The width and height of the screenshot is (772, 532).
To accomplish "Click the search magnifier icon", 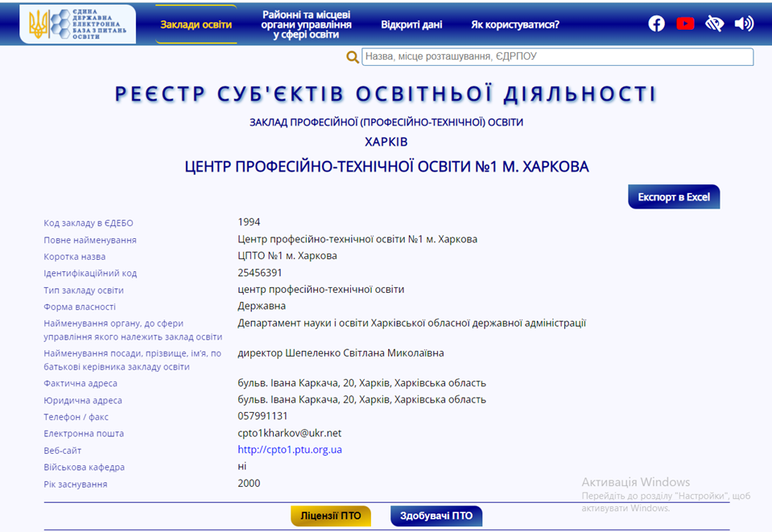I will [x=353, y=57].
